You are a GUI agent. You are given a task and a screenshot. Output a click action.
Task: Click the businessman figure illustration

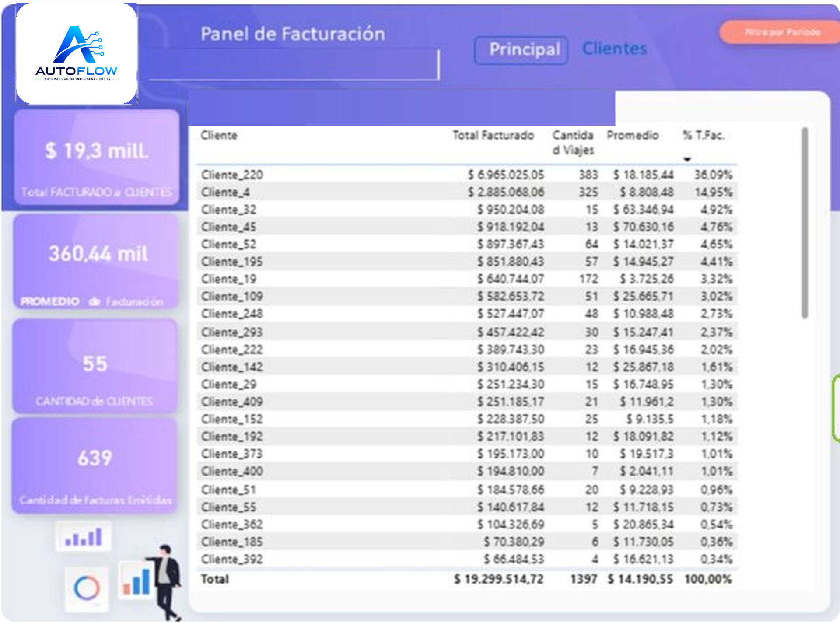click(x=166, y=582)
